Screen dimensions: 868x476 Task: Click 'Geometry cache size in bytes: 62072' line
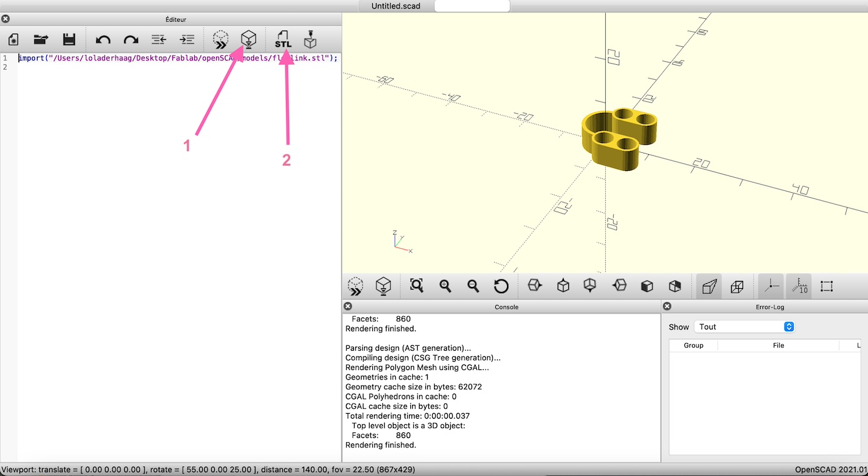(x=413, y=387)
